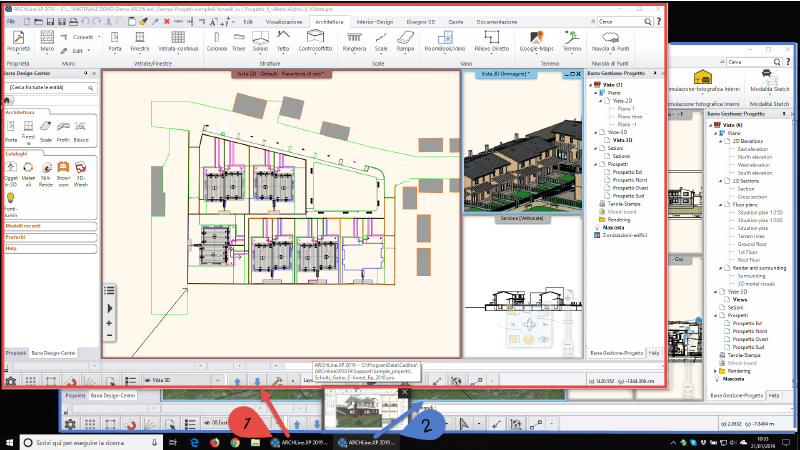
Task: Select the Porta door tool
Action: click(x=115, y=41)
